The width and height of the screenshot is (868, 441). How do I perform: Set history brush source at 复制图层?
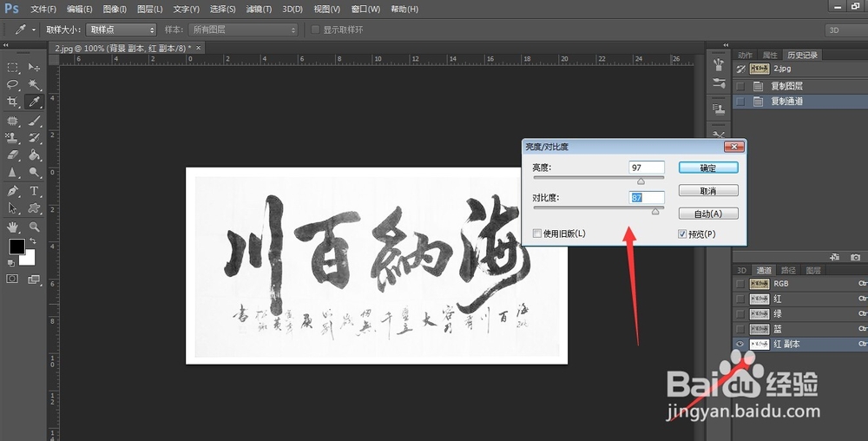tap(740, 86)
